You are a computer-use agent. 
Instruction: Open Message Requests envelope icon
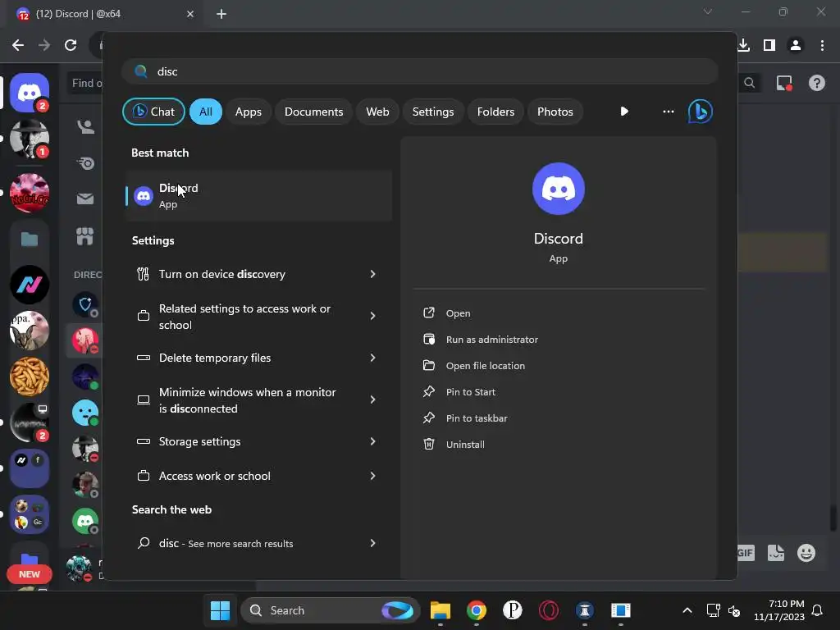pyautogui.click(x=85, y=199)
